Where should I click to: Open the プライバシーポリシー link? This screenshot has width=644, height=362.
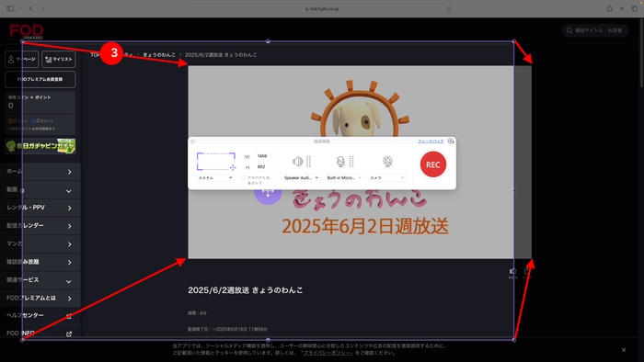[327, 353]
